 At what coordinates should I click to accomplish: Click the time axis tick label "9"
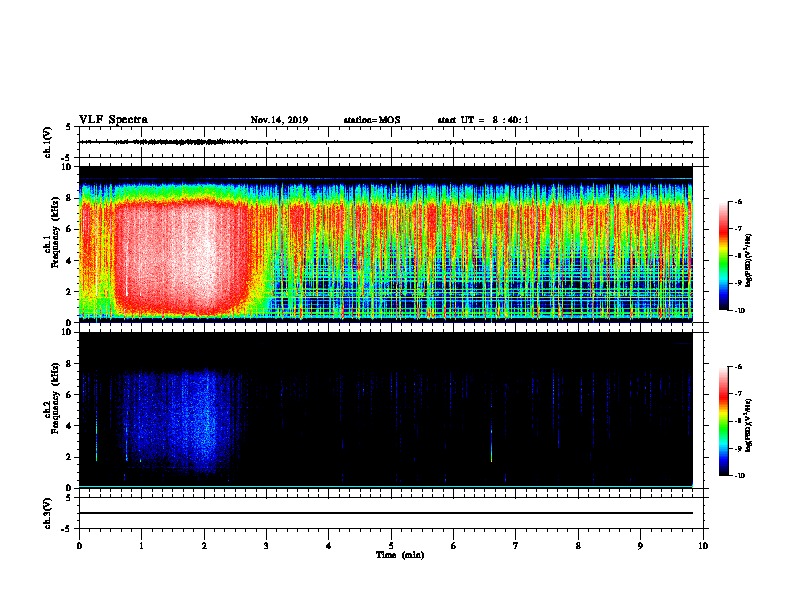point(640,546)
